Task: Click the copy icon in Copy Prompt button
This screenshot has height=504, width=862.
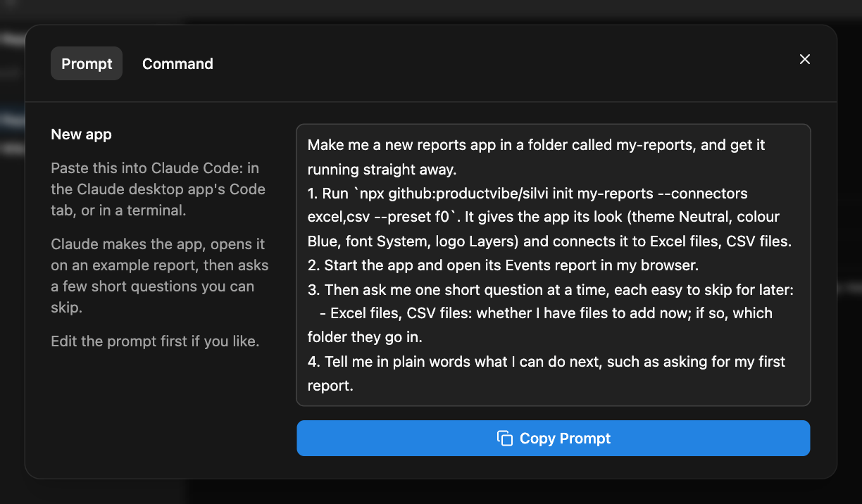Action: pos(504,438)
